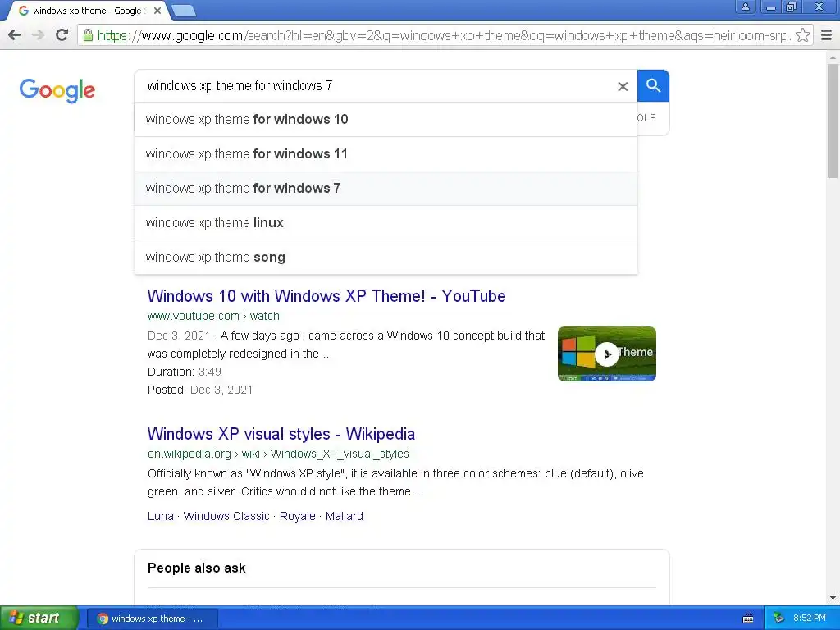
Task: Choose suggestion 'for windows 11'
Action: click(386, 153)
